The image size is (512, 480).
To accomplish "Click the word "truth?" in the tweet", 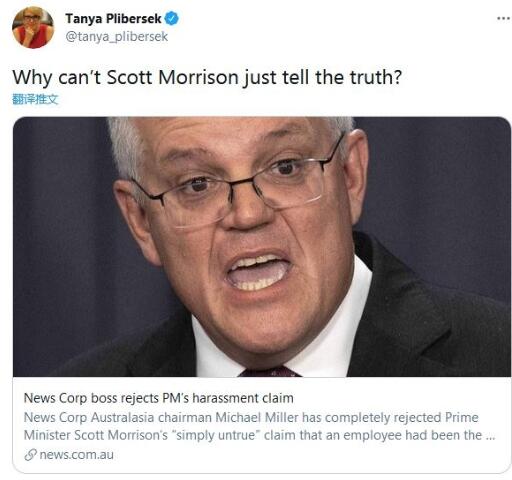I will tap(376, 77).
